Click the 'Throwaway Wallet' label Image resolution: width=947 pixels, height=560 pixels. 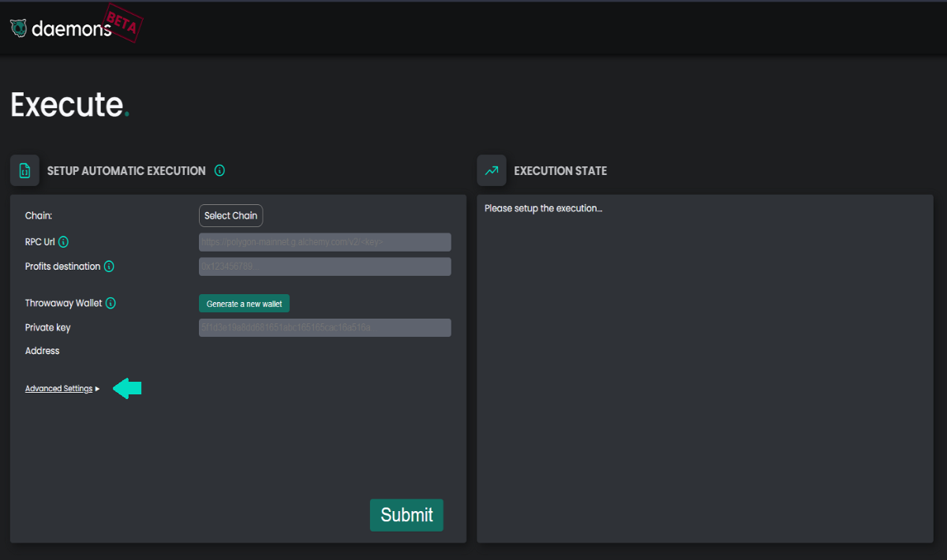(63, 303)
